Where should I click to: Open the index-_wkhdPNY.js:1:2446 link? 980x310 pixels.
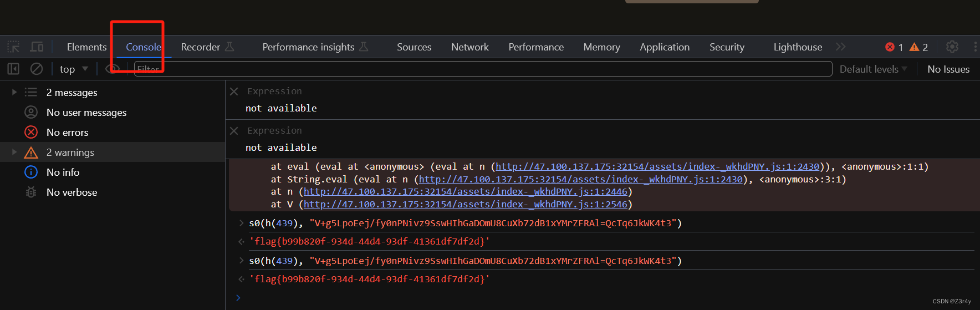pyautogui.click(x=466, y=191)
